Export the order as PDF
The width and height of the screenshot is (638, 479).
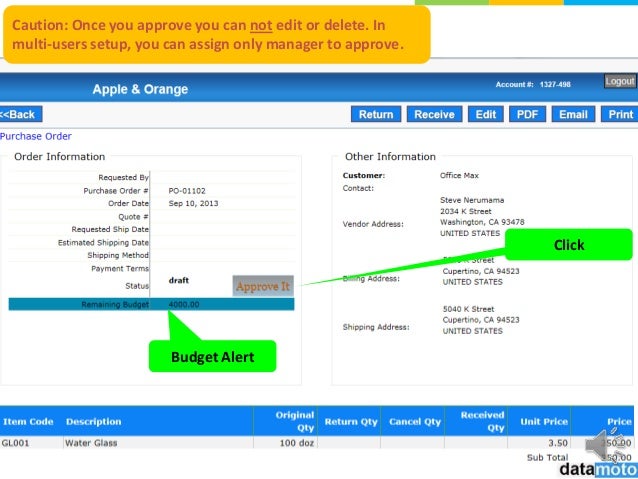[x=527, y=114]
